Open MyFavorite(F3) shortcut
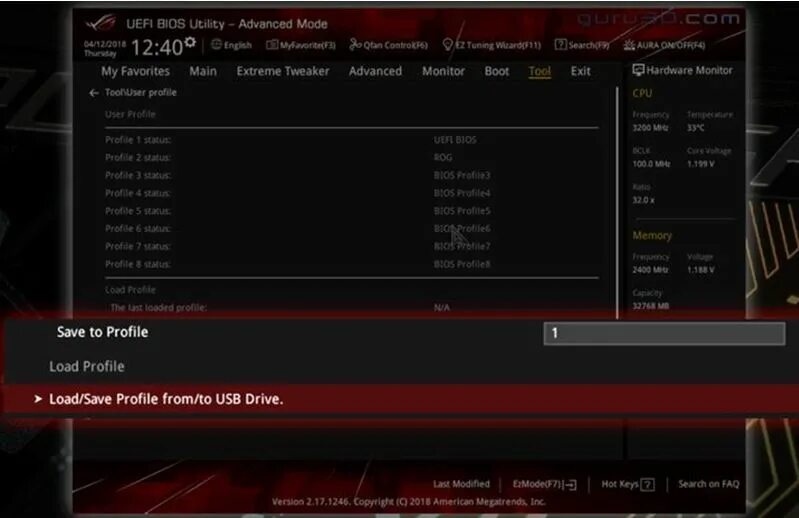The width and height of the screenshot is (799, 518). (301, 45)
